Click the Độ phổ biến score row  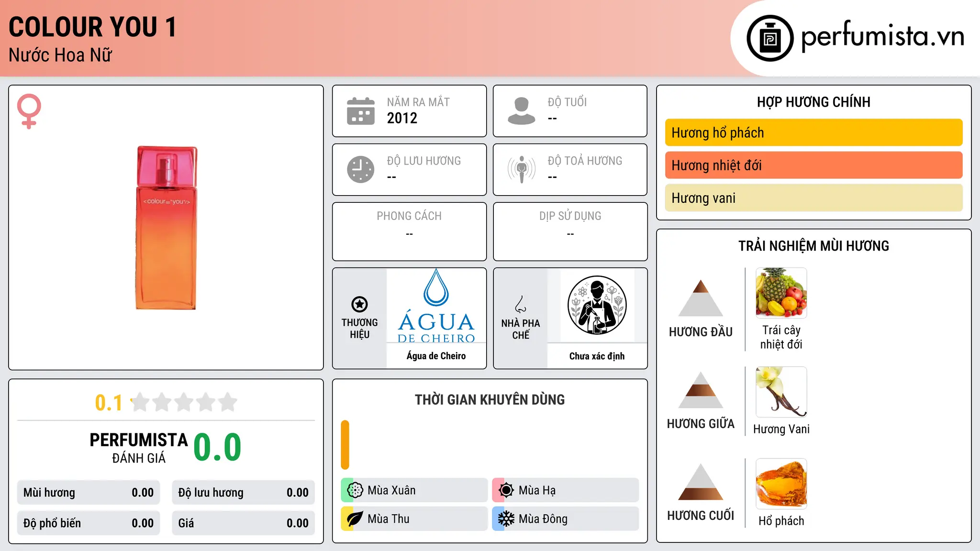click(89, 523)
